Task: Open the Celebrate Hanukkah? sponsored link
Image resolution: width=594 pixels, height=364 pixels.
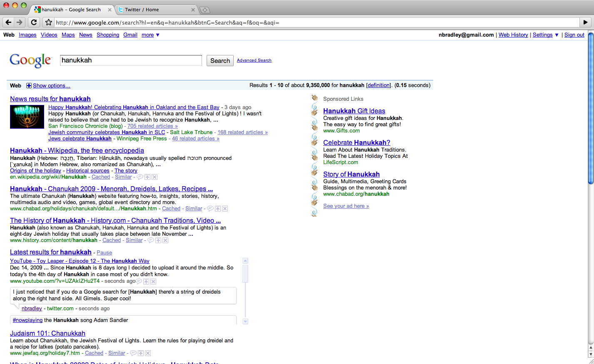Action: (357, 143)
